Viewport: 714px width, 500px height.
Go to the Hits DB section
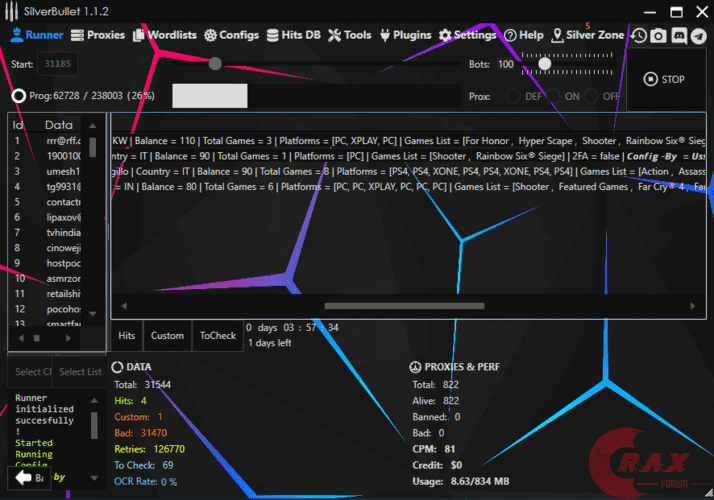(294, 35)
